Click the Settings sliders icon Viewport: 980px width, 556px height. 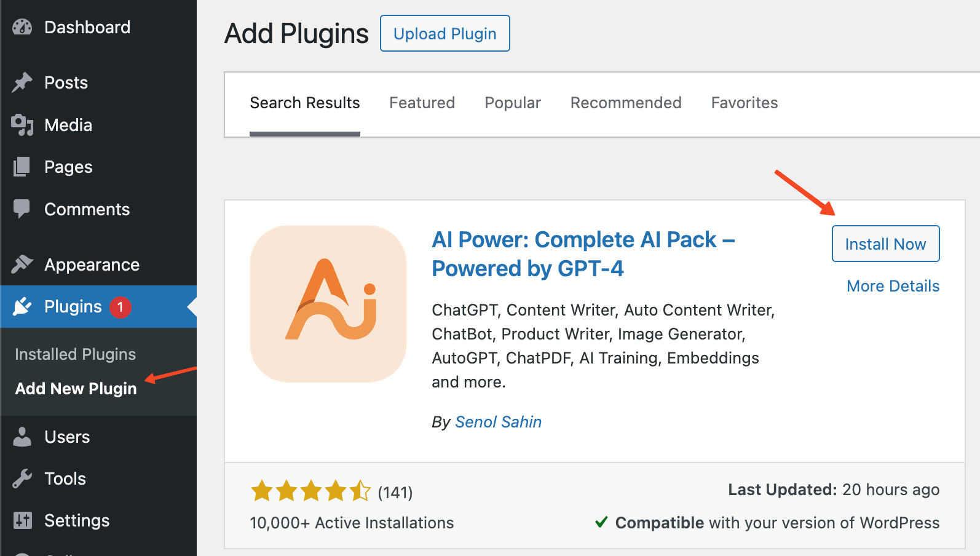click(22, 520)
